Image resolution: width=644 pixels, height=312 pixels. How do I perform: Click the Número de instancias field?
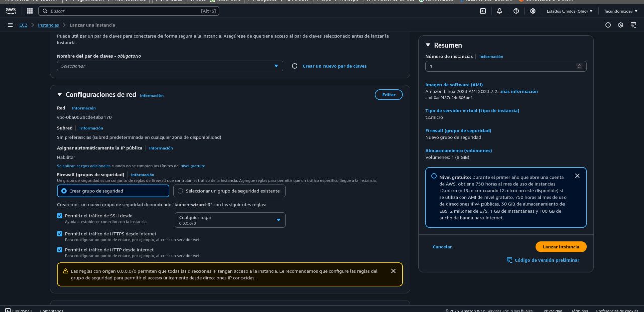point(506,66)
